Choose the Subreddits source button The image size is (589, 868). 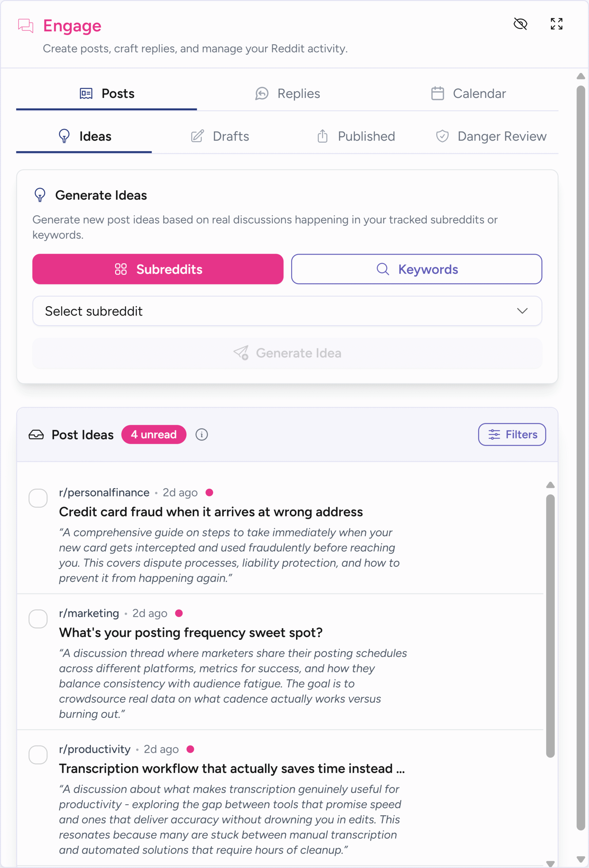[x=158, y=269]
